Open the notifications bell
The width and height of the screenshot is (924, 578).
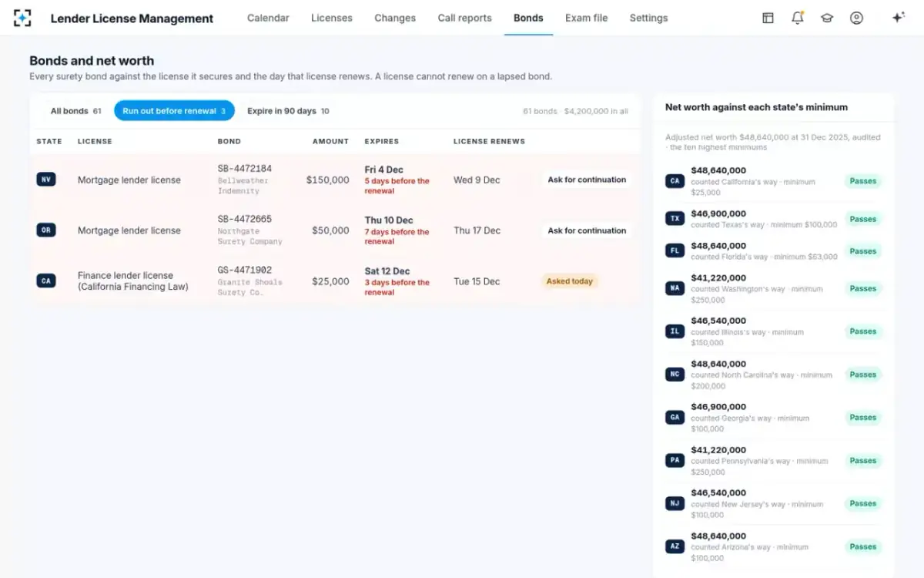798,18
